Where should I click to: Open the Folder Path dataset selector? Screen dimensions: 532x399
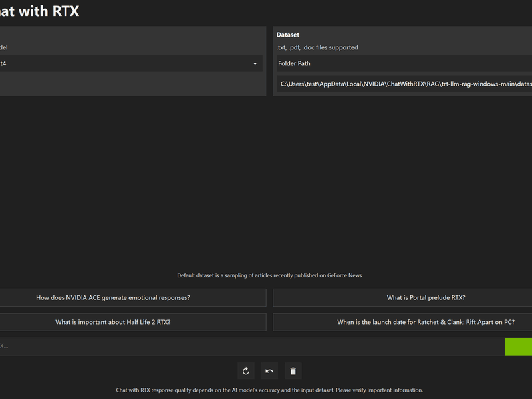404,63
